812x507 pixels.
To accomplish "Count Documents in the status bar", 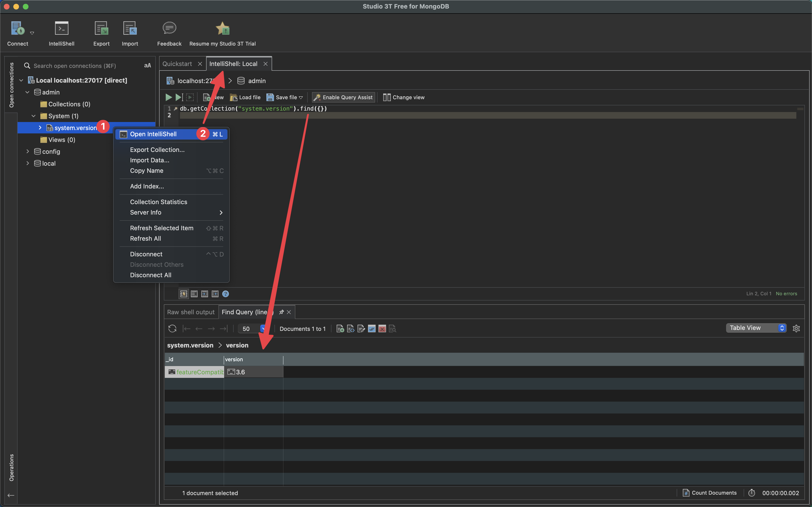I will 710,493.
